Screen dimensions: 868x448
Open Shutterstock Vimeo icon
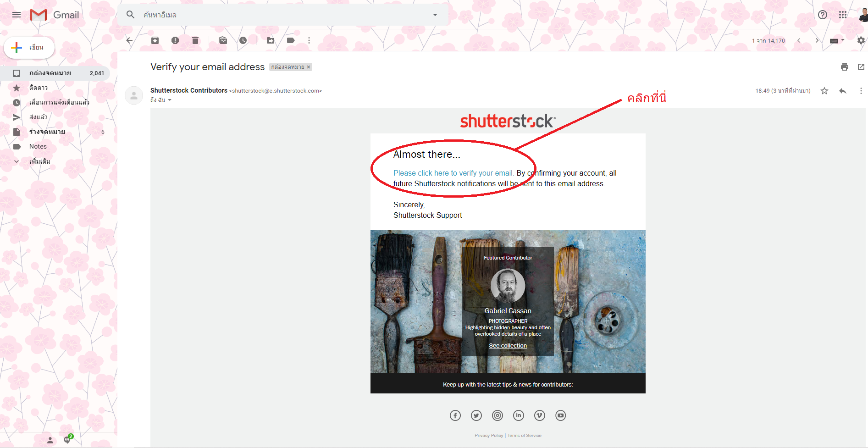click(x=540, y=415)
